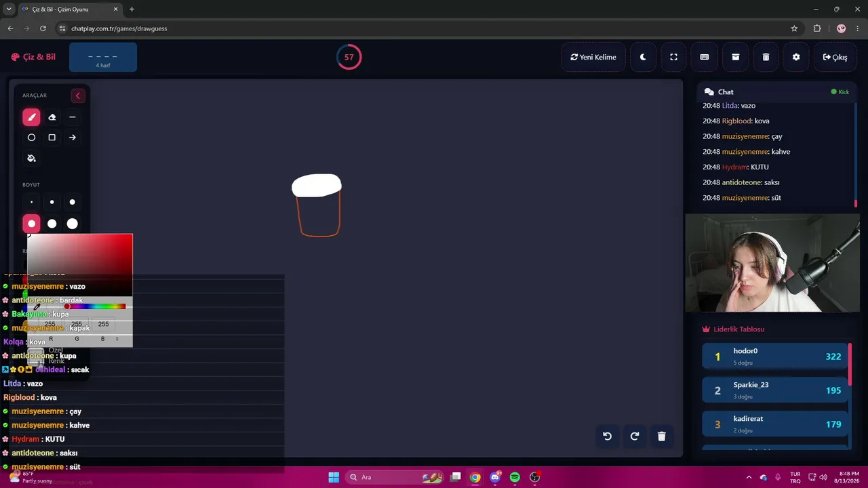The height and width of the screenshot is (488, 868).
Task: Click the antidoteone saksı chat message
Action: [741, 182]
